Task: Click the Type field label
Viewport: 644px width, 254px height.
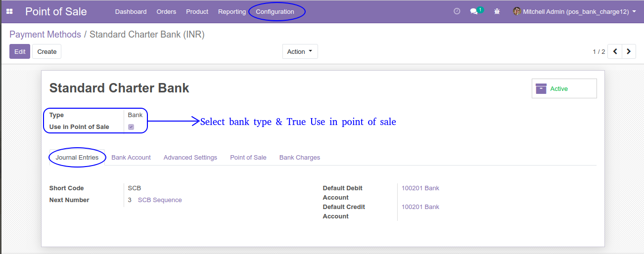Action: (56, 115)
